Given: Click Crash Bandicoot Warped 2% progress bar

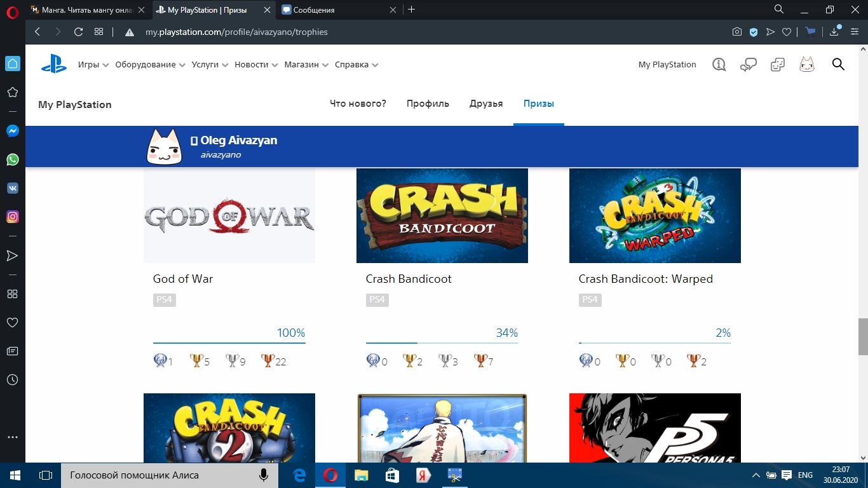Looking at the screenshot, I should pos(655,343).
